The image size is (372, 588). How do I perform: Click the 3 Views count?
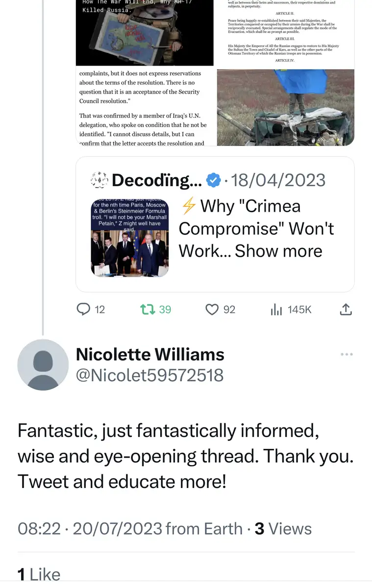point(283,529)
